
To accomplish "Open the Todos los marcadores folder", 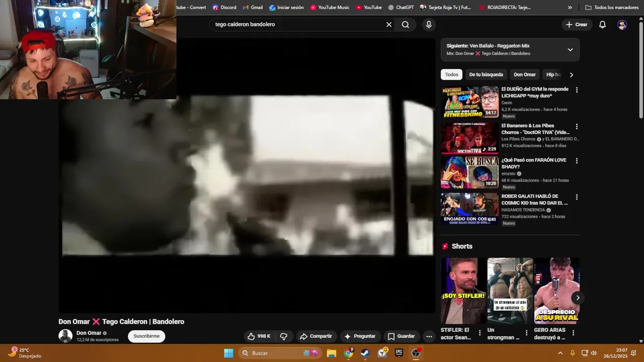I will click(x=612, y=8).
